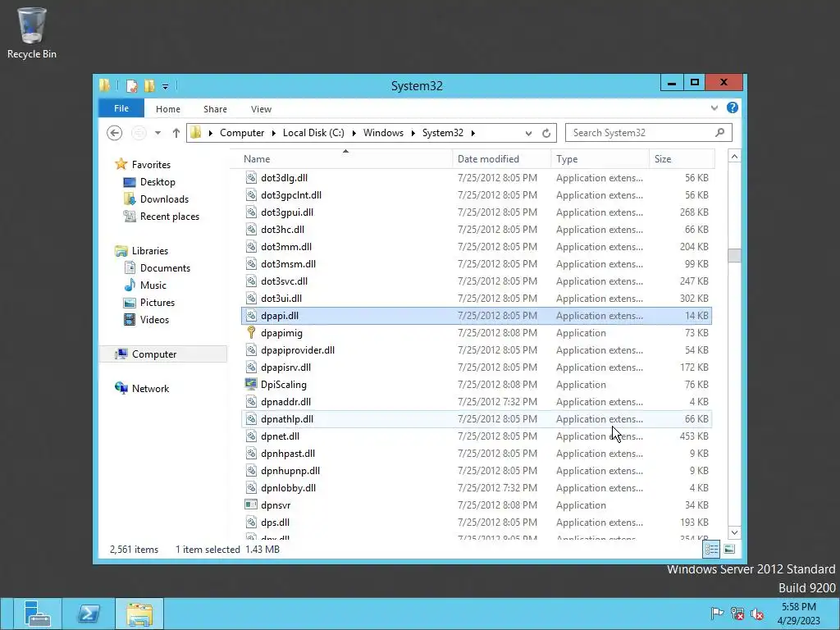
Task: Switch to Large icons view icon
Action: click(x=729, y=549)
